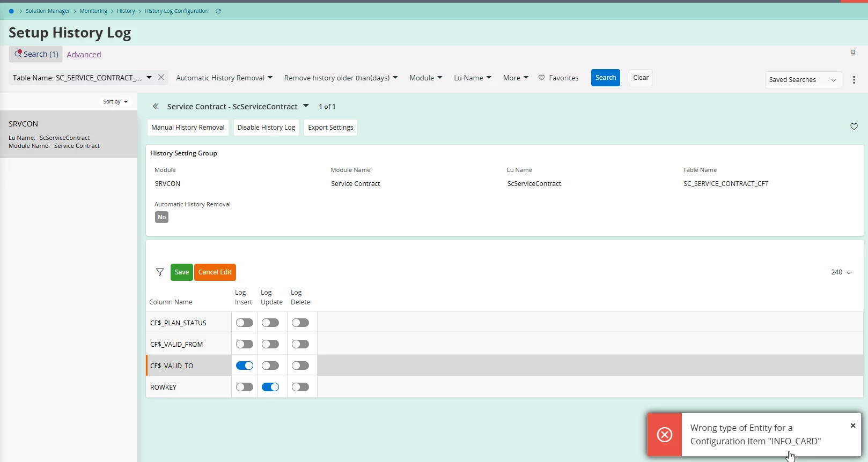Expand the Service Contract record selector
868x462 pixels.
[x=306, y=106]
